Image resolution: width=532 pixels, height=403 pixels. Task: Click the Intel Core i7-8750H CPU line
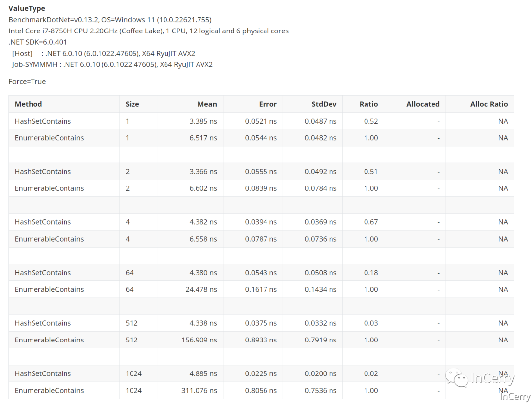point(148,31)
